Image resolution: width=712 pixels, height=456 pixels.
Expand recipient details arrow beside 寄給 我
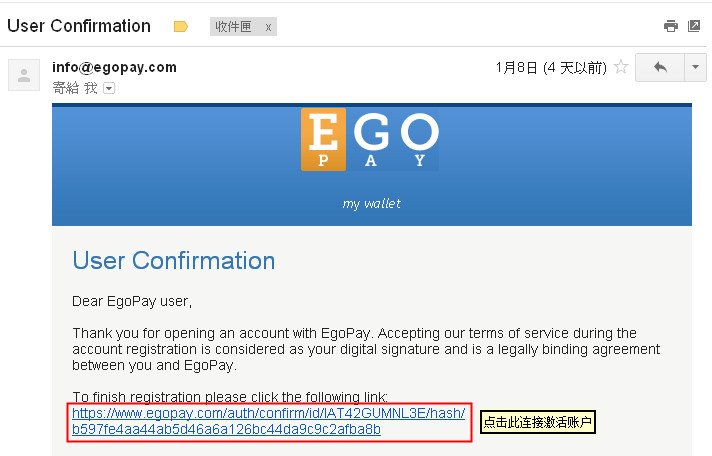tap(109, 88)
